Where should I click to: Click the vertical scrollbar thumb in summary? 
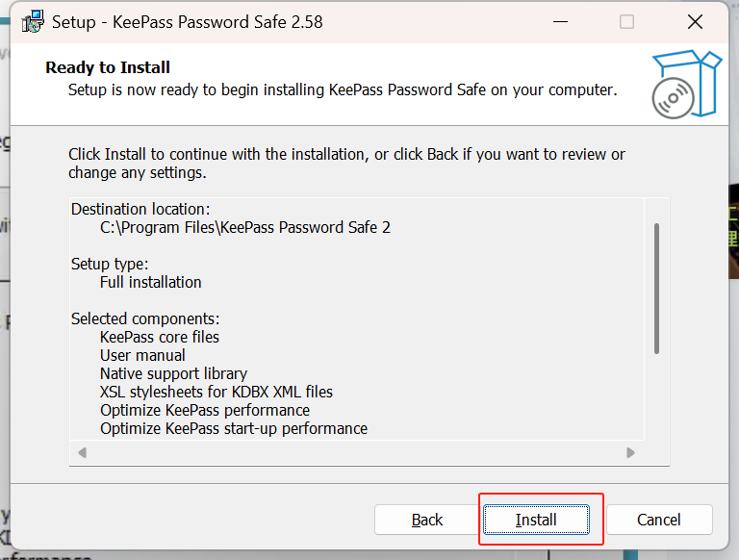(657, 289)
